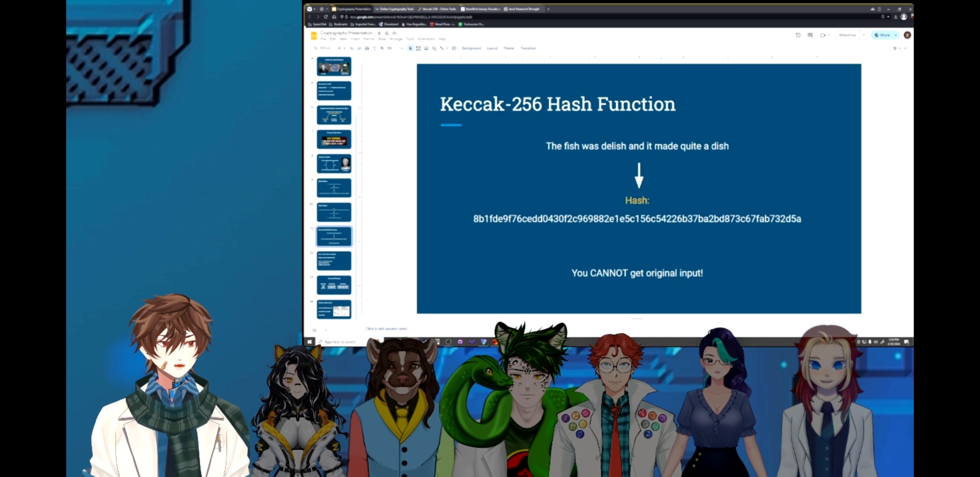The height and width of the screenshot is (477, 980).
Task: Open version history clock icon
Action: [x=798, y=35]
